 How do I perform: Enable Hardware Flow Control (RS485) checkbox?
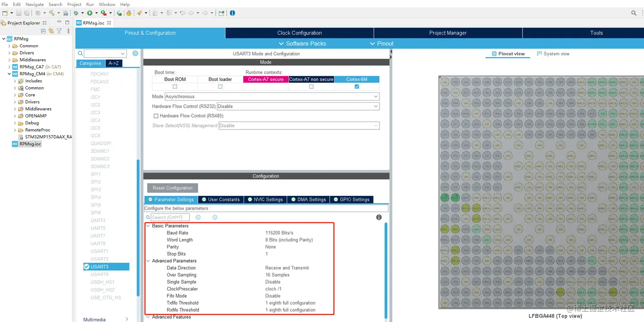pos(156,116)
